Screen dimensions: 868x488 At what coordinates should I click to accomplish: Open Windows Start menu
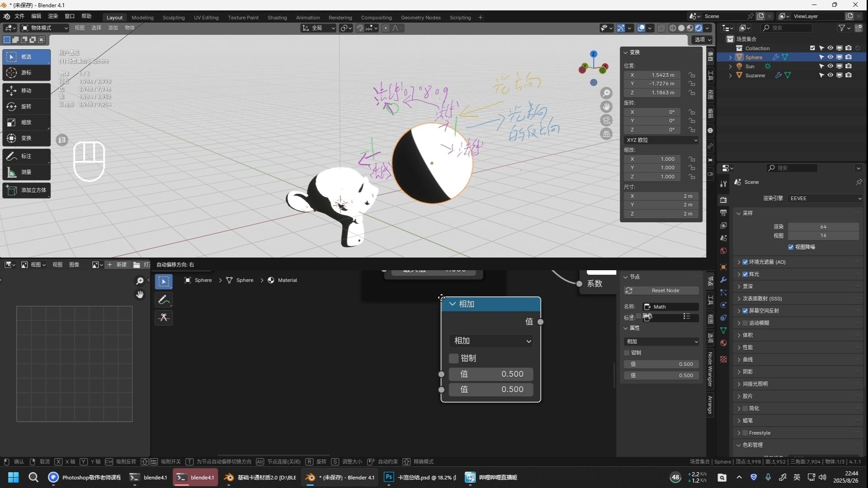coord(14,477)
